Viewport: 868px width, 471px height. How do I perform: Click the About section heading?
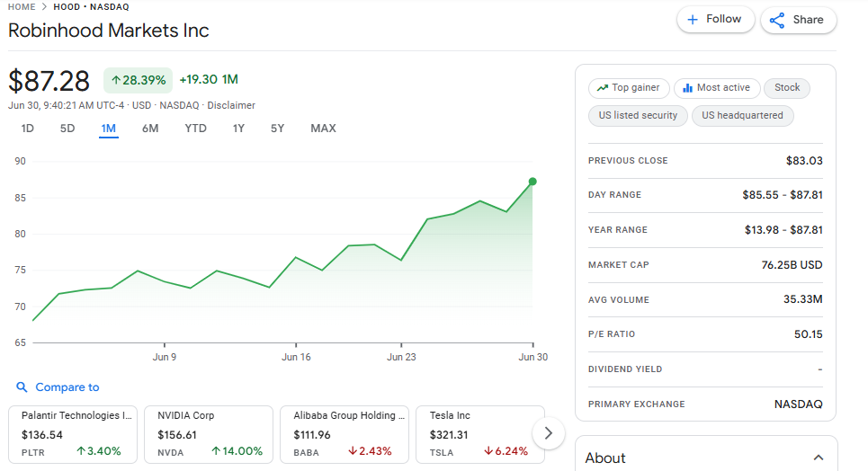click(605, 458)
